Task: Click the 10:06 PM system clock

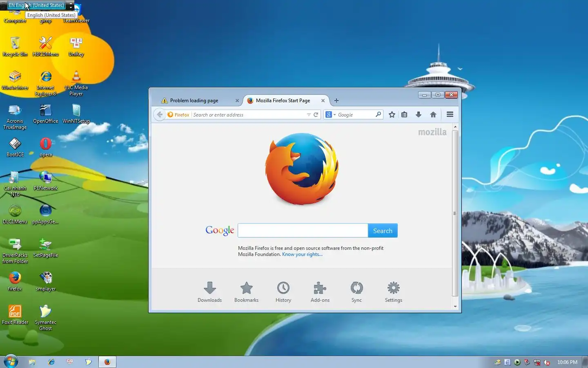Action: [567, 362]
